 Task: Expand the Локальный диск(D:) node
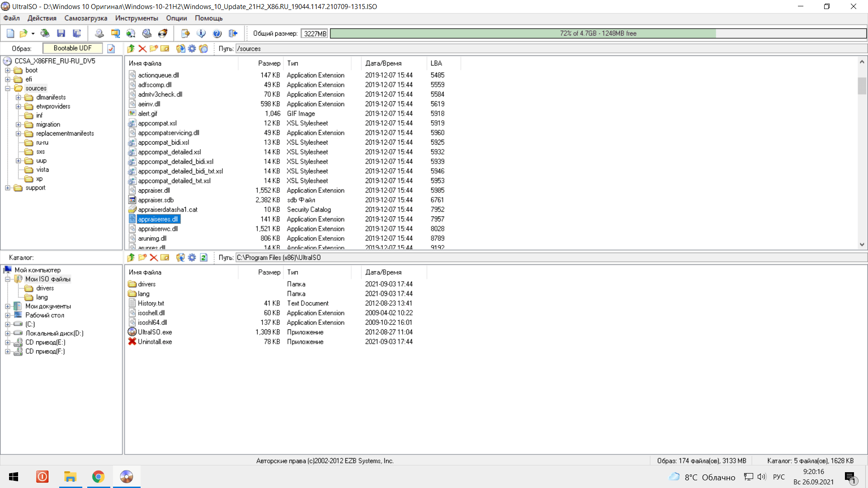pyautogui.click(x=8, y=333)
